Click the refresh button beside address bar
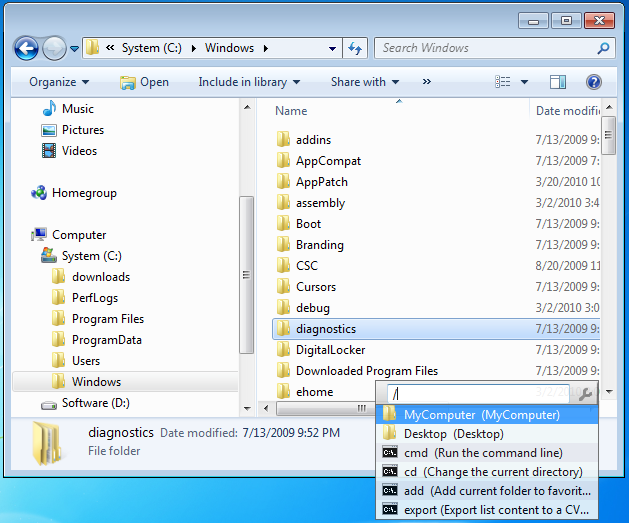The image size is (629, 523). pyautogui.click(x=355, y=48)
